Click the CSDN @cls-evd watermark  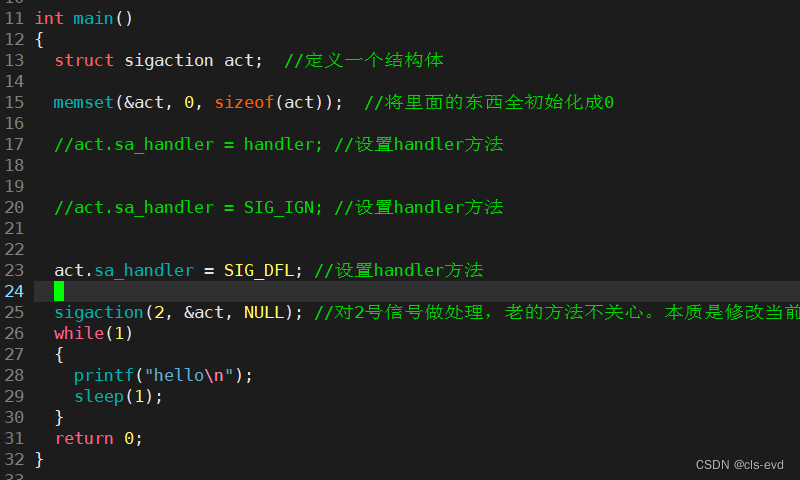point(739,465)
